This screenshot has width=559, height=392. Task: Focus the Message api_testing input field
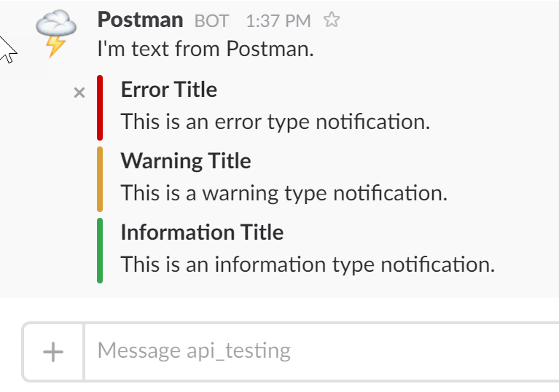321,351
